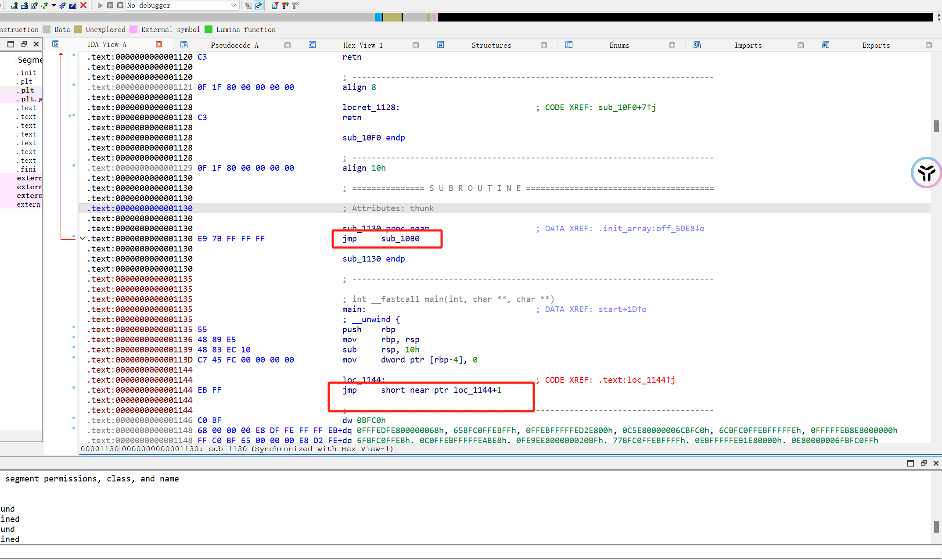Viewport: 942px width, 560px height.
Task: Open the Structures tab
Action: point(491,45)
